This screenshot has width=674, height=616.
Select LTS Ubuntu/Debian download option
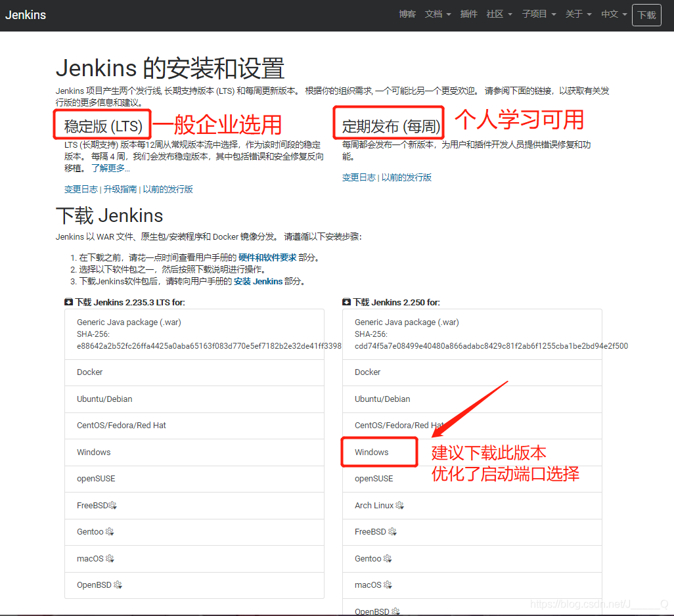[x=194, y=399]
